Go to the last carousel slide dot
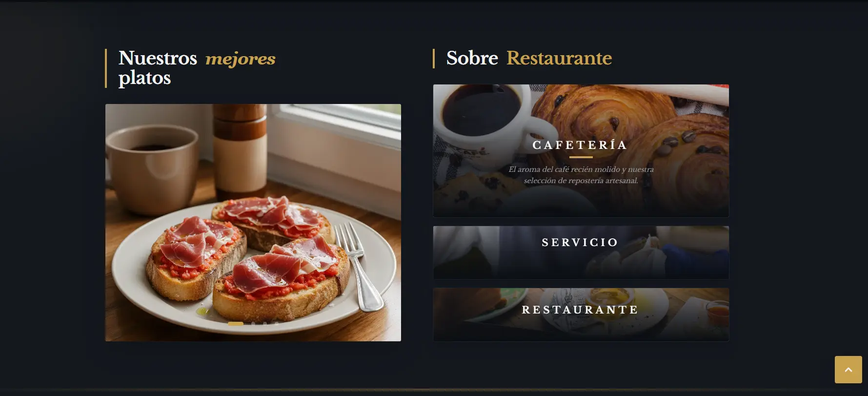Viewport: 868px width, 396px height. pos(277,323)
